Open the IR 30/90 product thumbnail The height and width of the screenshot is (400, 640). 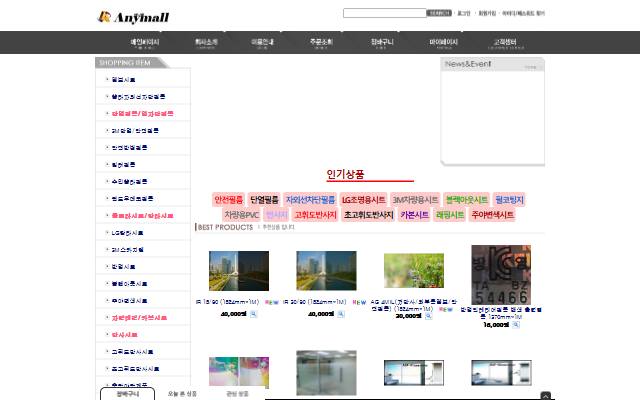point(326,271)
